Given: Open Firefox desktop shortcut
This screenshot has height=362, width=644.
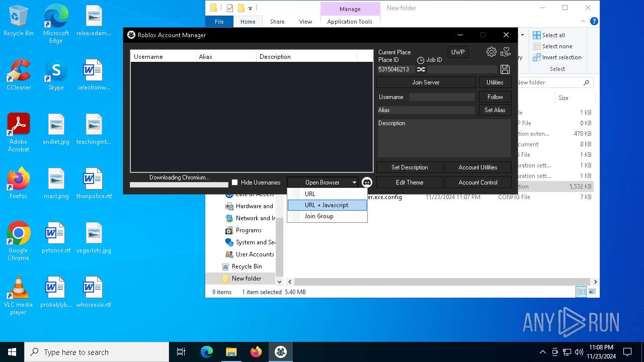Looking at the screenshot, I should click(x=19, y=184).
